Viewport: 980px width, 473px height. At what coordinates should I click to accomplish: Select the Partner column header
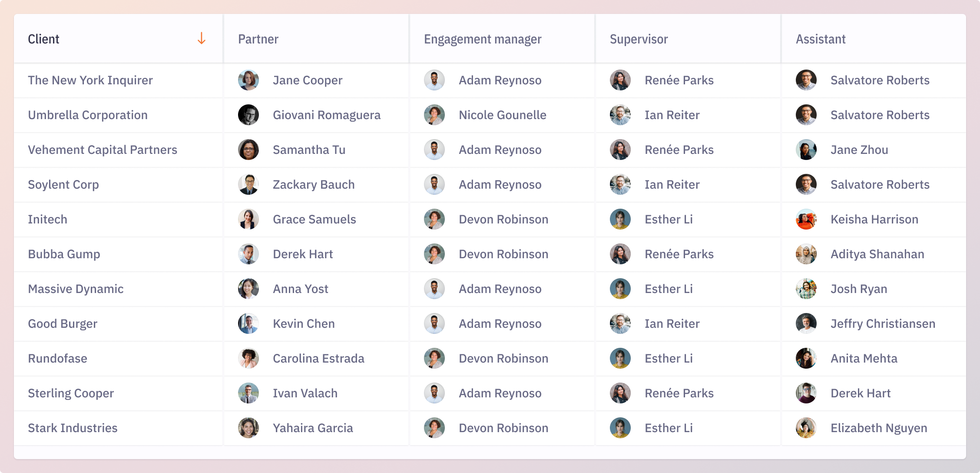click(258, 39)
